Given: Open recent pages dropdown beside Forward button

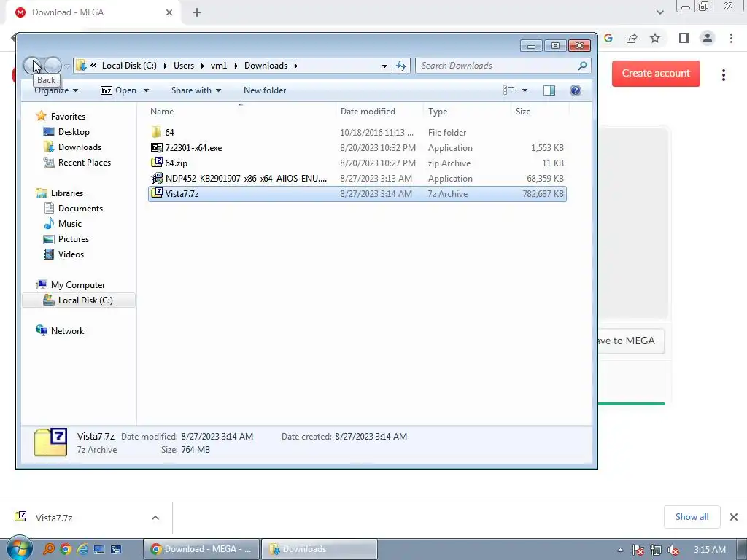Looking at the screenshot, I should [67, 66].
